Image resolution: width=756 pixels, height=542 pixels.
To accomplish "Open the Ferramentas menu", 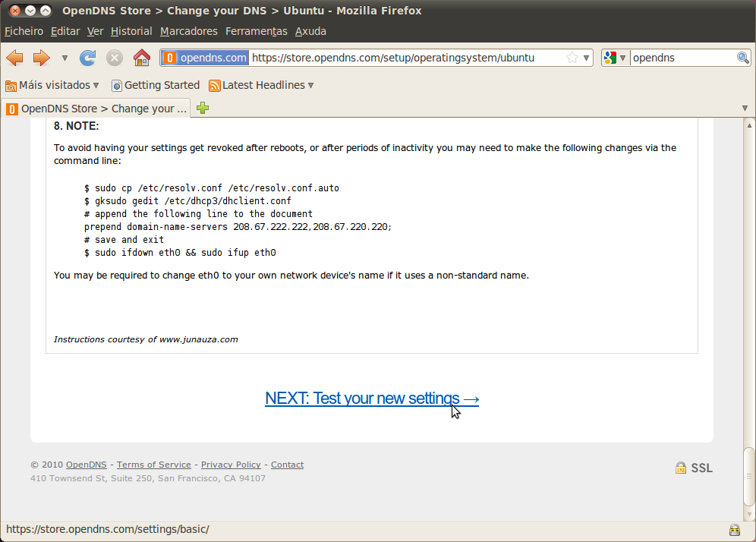I will (256, 31).
